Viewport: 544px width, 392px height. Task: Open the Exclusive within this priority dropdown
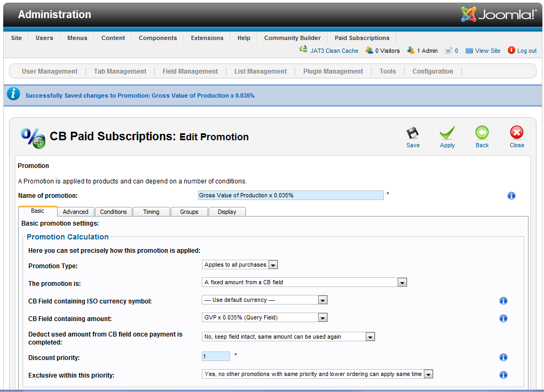318,374
